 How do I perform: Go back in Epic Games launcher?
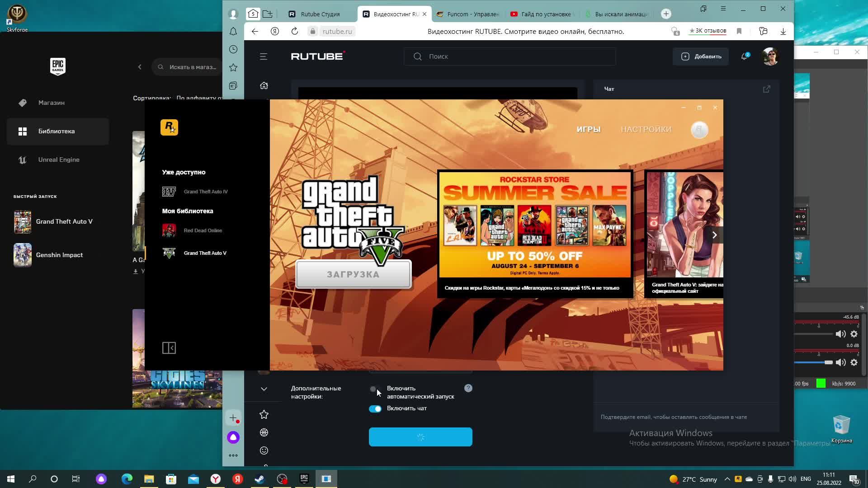[x=140, y=67]
